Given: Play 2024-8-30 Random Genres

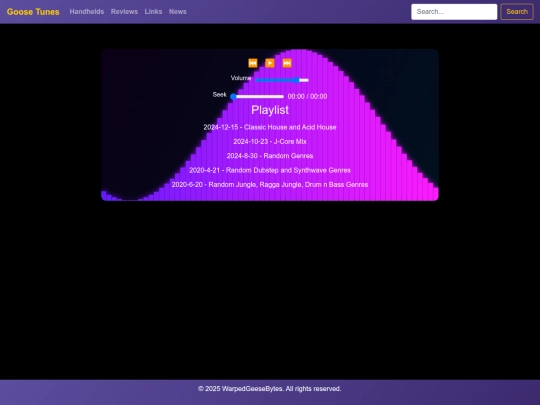Looking at the screenshot, I should [x=270, y=156].
